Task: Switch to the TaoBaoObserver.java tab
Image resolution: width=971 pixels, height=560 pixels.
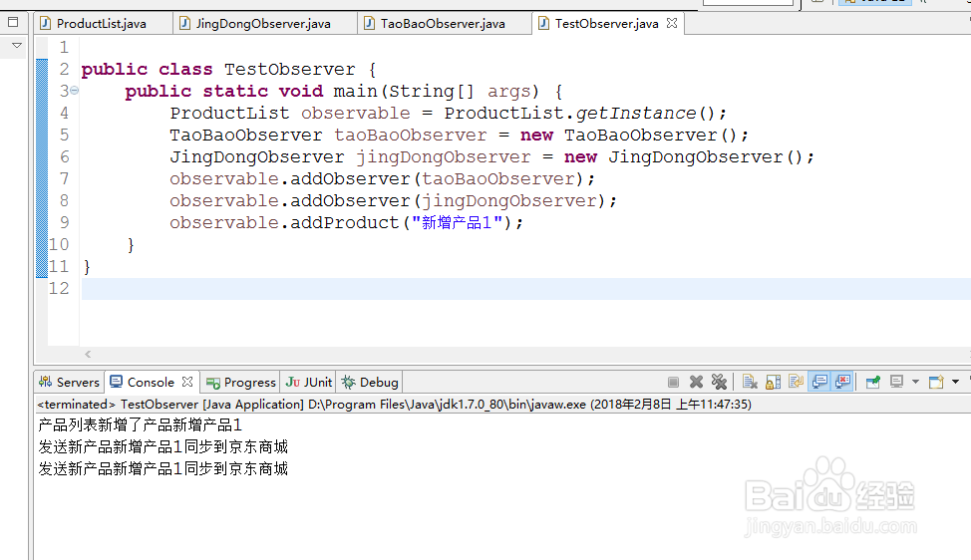Action: pyautogui.click(x=443, y=24)
